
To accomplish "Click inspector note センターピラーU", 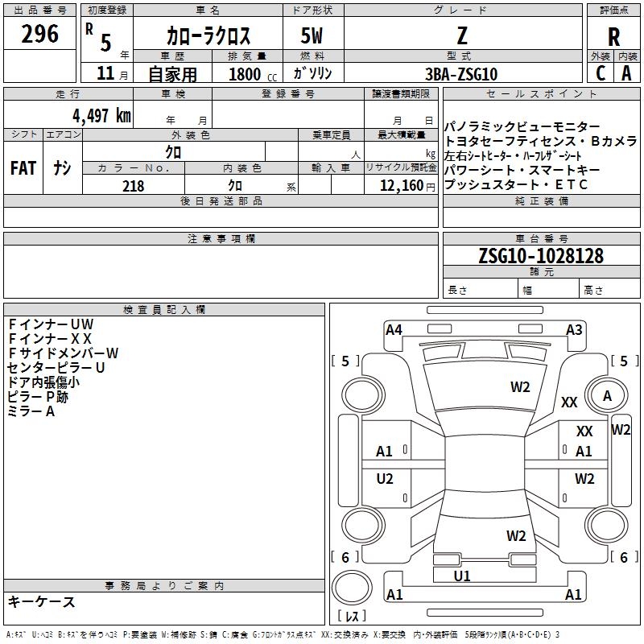I will tap(56, 367).
